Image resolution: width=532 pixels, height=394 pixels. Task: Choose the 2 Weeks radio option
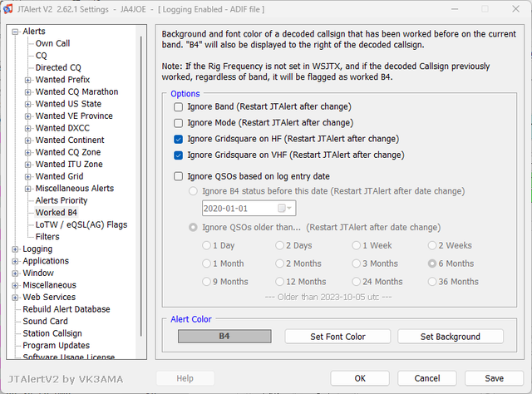[432, 245]
